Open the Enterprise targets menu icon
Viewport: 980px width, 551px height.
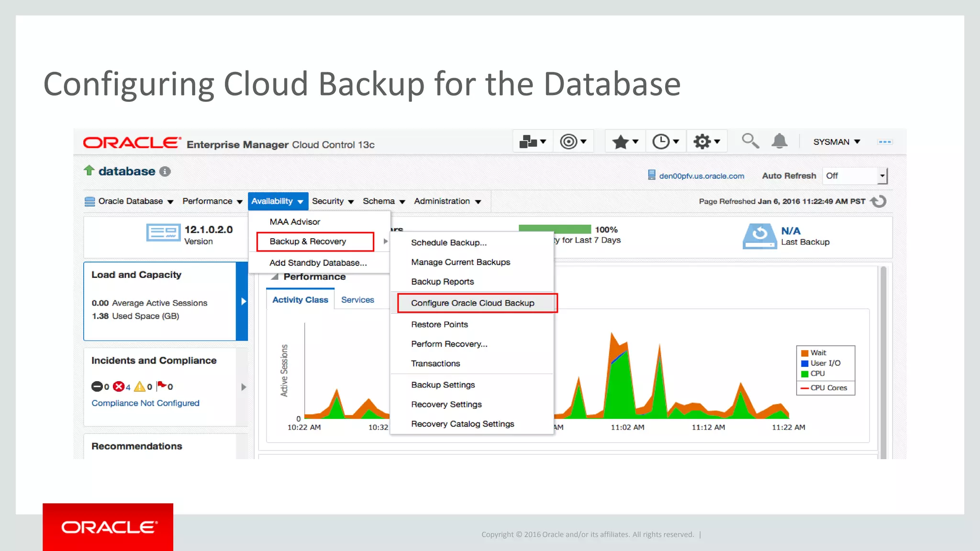pyautogui.click(x=533, y=142)
